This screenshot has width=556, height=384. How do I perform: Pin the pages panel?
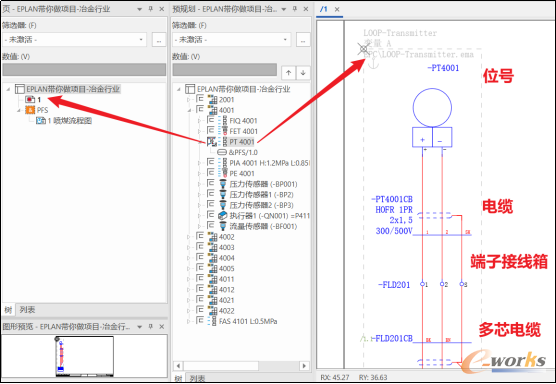(151, 9)
